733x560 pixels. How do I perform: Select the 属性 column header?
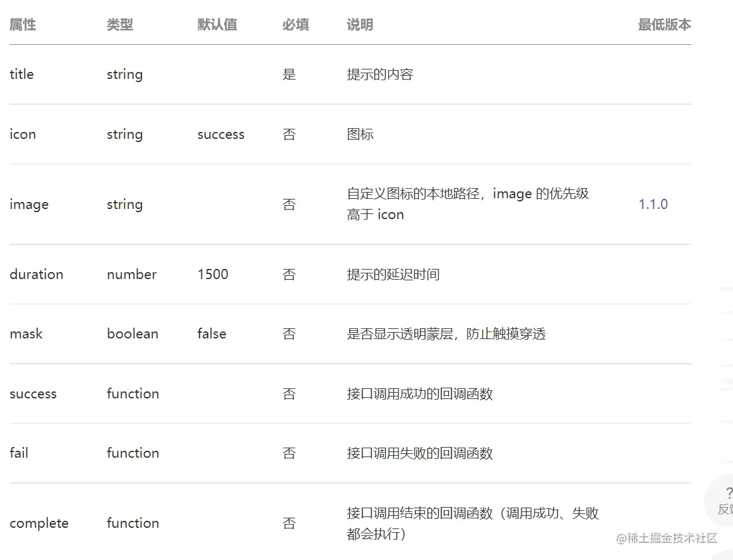pos(23,25)
